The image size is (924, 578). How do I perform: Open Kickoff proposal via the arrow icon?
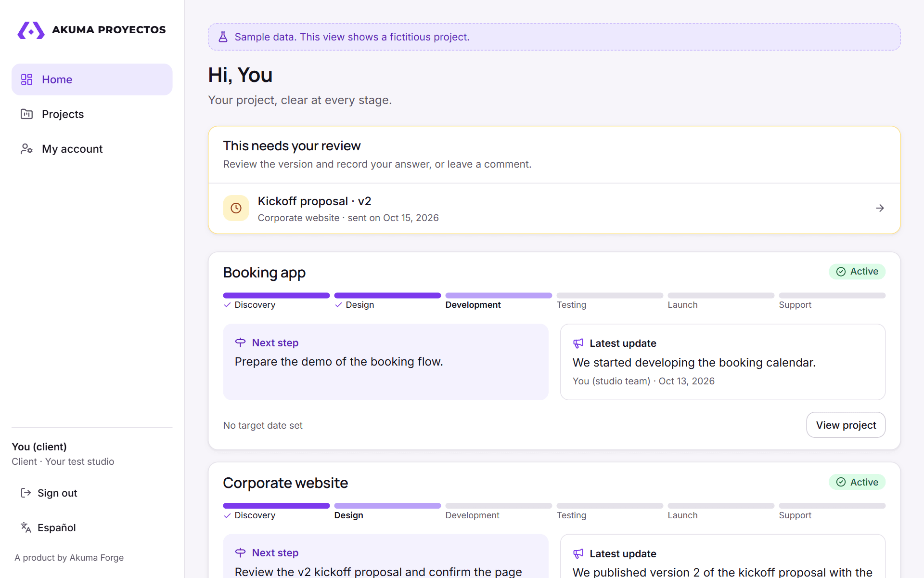pyautogui.click(x=880, y=208)
